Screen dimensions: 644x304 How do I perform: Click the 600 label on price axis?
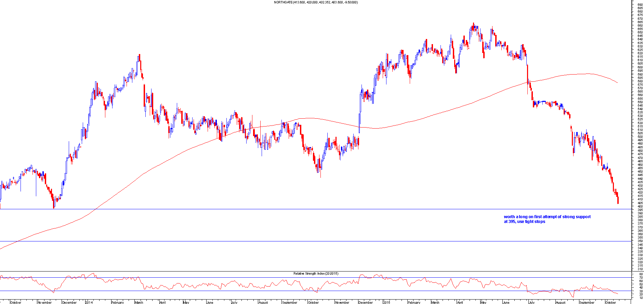coord(640,67)
